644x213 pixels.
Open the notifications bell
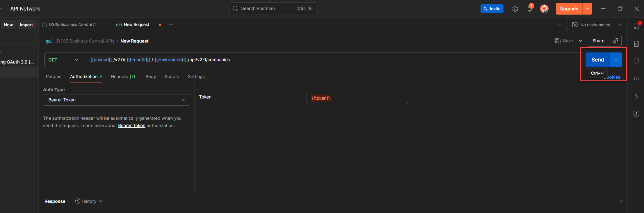pos(530,9)
